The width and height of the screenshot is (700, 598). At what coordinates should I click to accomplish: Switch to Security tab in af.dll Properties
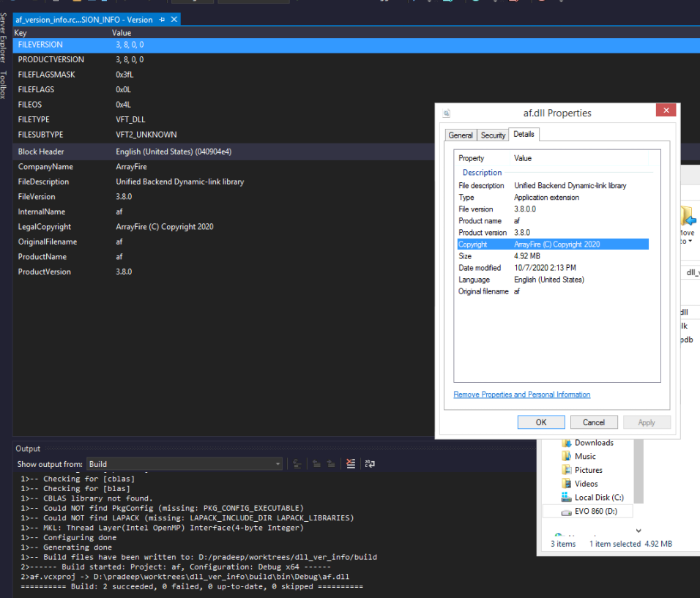pyautogui.click(x=493, y=135)
